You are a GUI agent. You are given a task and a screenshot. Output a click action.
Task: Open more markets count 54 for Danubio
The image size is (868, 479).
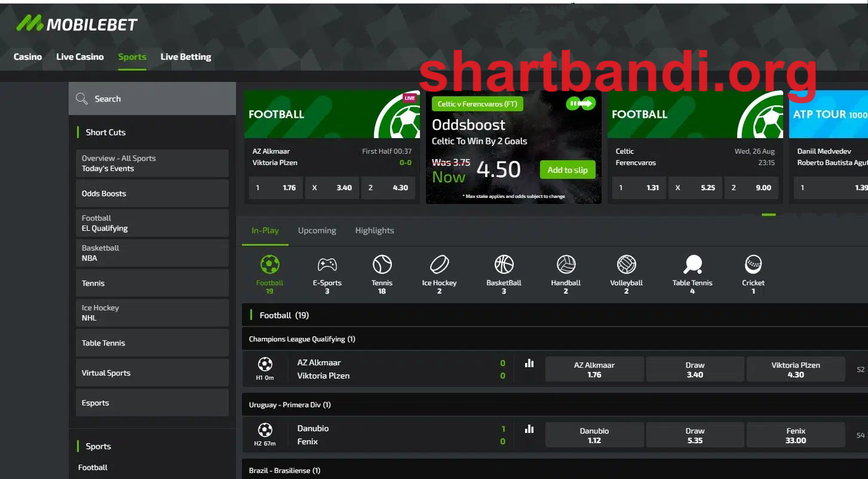[x=860, y=435]
